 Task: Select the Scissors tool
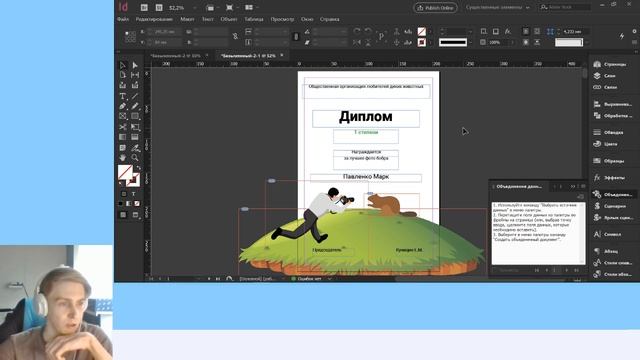point(122,127)
